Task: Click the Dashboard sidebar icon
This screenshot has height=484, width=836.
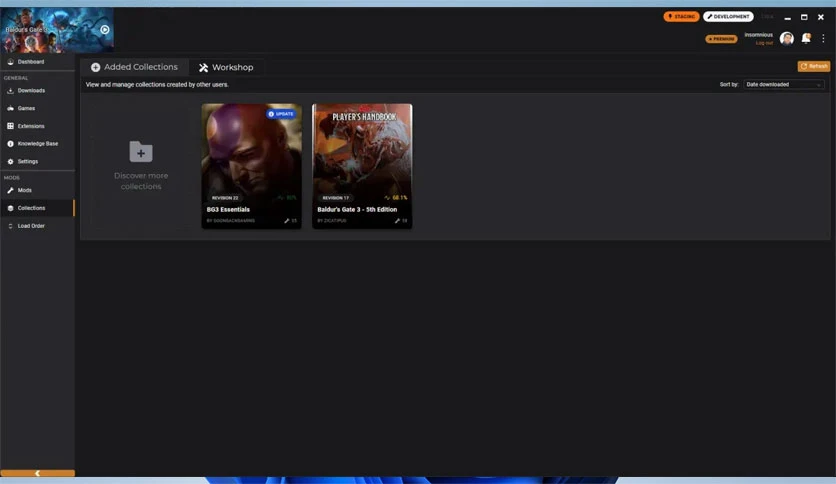Action: 10,62
